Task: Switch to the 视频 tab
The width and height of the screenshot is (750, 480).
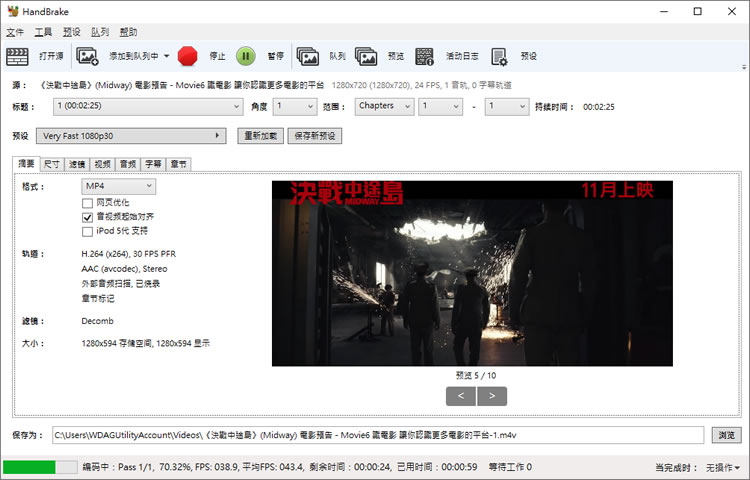Action: pos(102,164)
